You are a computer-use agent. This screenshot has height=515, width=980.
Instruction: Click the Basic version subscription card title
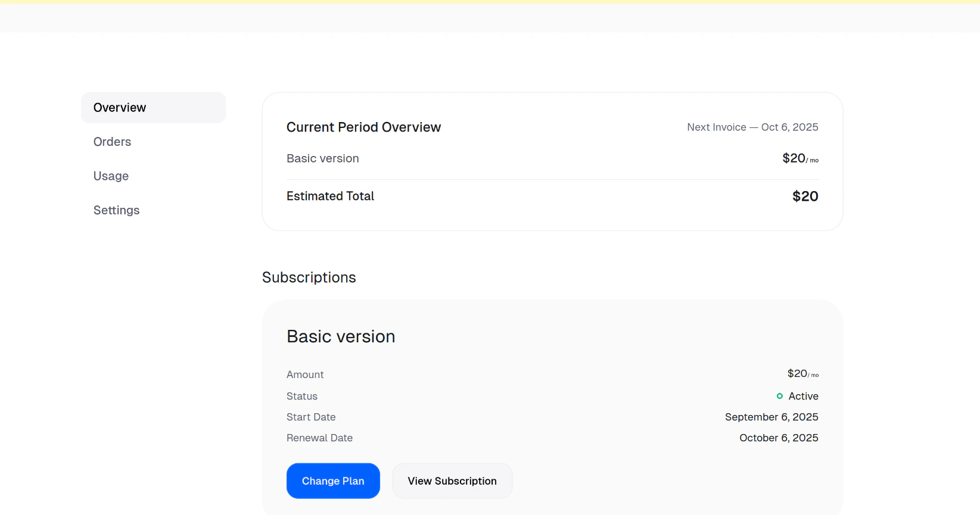341,336
